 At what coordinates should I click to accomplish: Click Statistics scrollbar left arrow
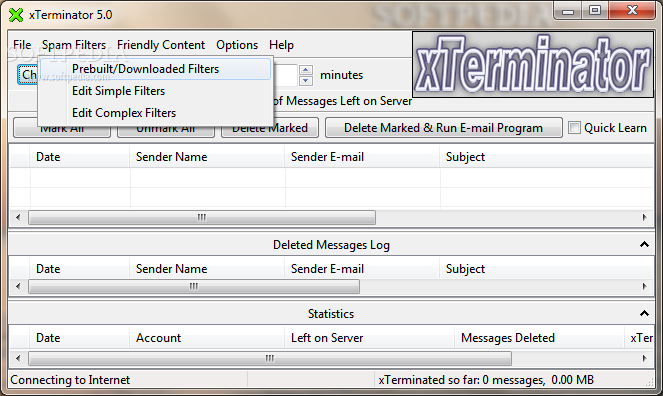pos(18,358)
